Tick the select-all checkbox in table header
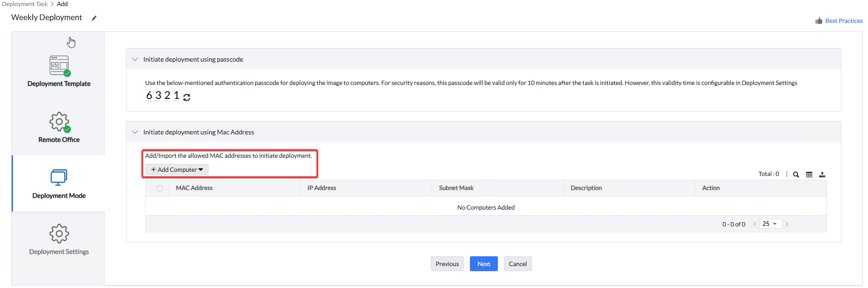Screen dimensions: 868x288 click(160, 188)
